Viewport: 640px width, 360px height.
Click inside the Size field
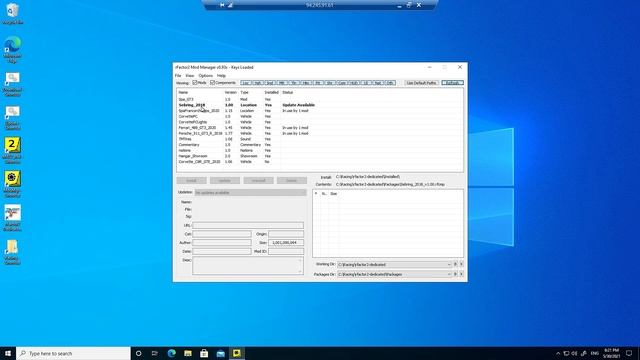[x=286, y=242]
